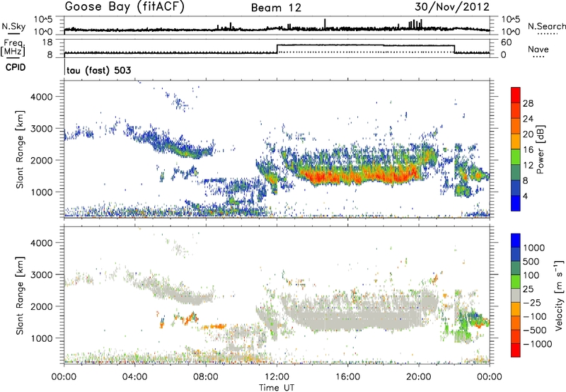Screen dimensions: 566x392
Task: Click the "Power [dB]" colorbar title
Action: click(540, 150)
